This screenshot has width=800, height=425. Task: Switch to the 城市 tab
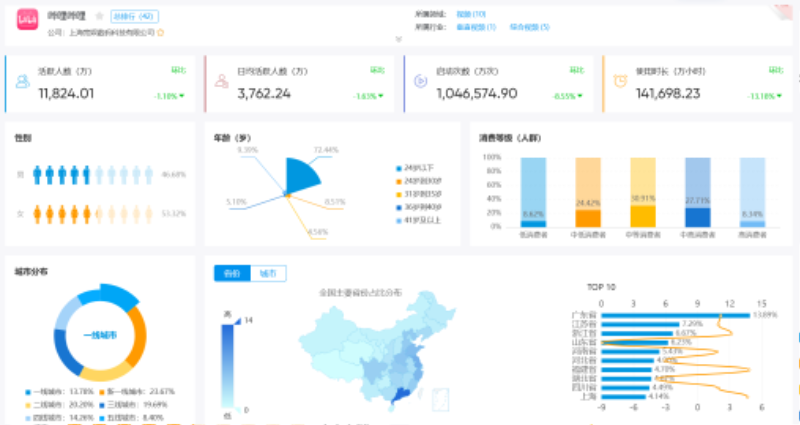click(268, 273)
